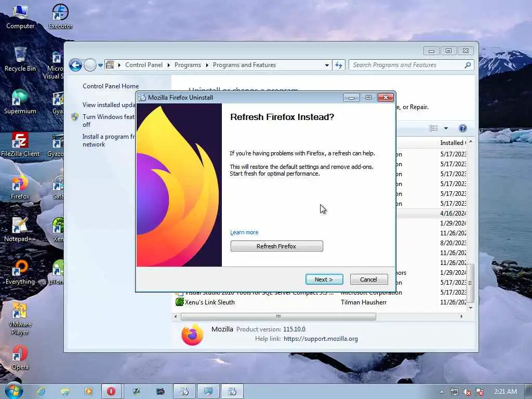Launch Supermium from the desktop

pyautogui.click(x=20, y=101)
